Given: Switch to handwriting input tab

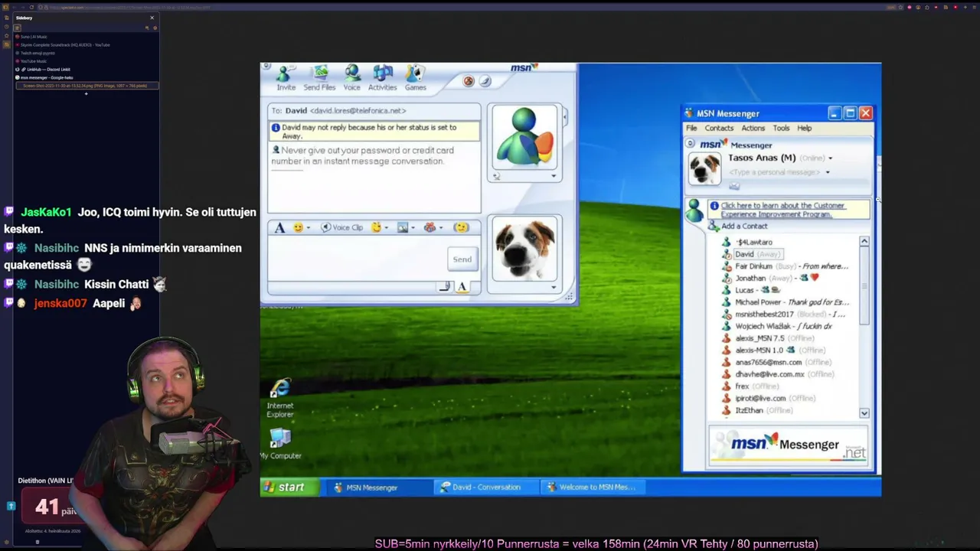Looking at the screenshot, I should pos(445,286).
